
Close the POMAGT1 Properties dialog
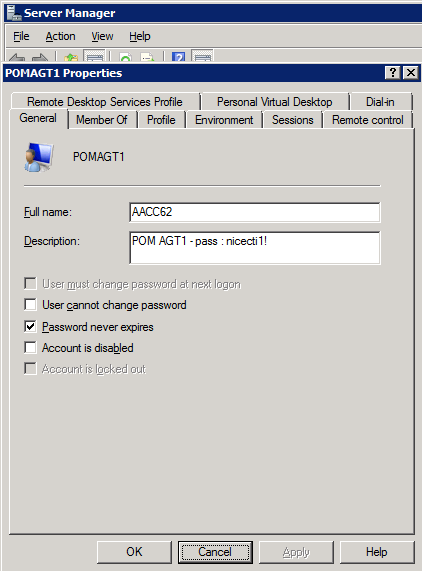click(x=411, y=73)
